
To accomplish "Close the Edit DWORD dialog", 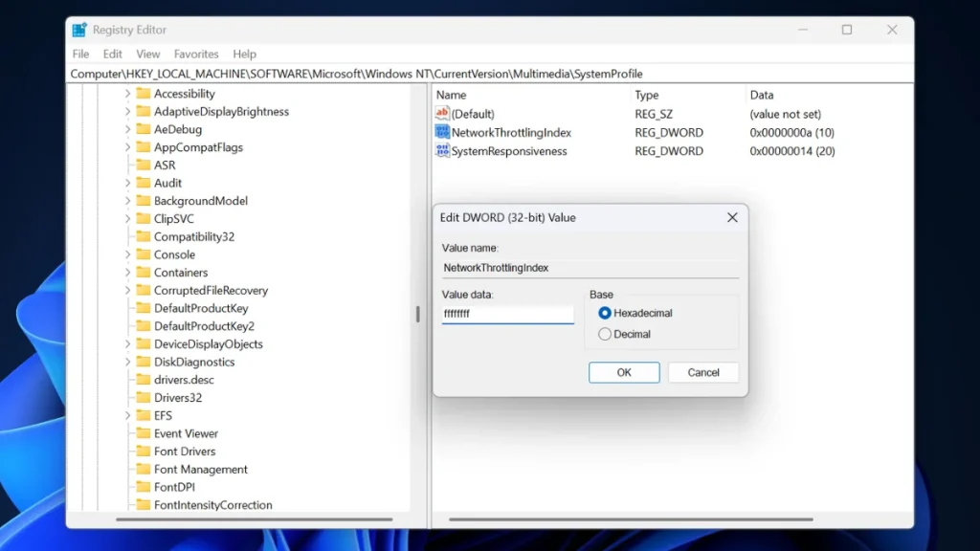I will coord(732,217).
